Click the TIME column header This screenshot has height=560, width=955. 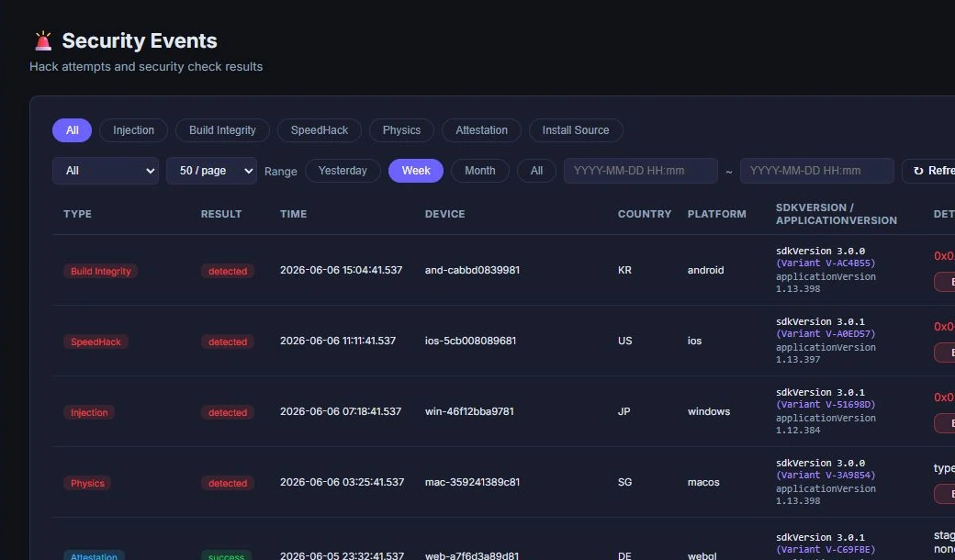click(x=294, y=214)
